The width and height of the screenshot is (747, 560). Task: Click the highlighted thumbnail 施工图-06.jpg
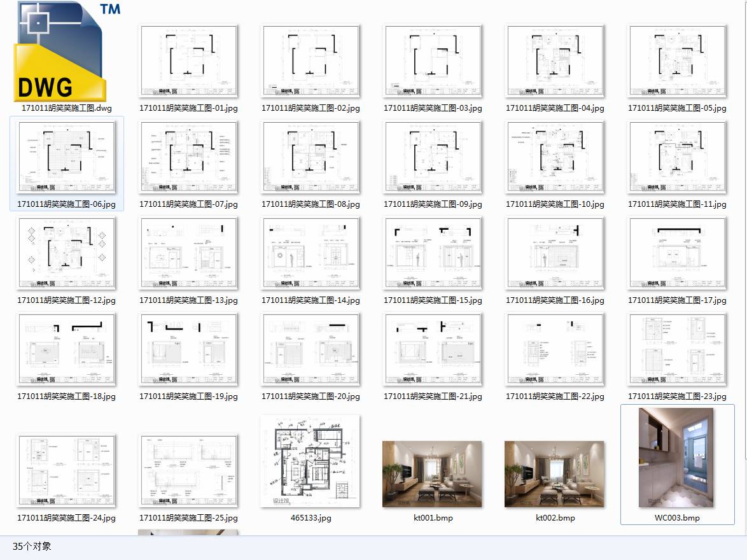coord(66,157)
